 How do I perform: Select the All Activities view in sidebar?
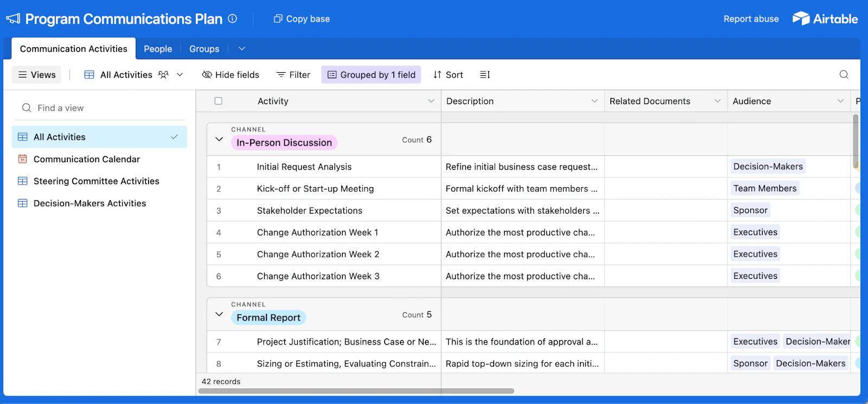[x=99, y=137]
